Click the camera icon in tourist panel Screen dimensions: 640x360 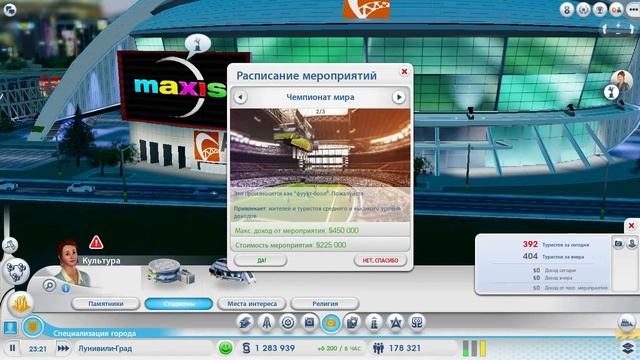[618, 244]
